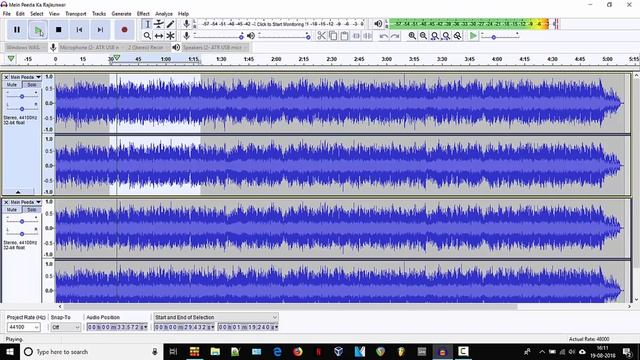
Task: Select the Selection (I-beam) tool
Action: 147,24
